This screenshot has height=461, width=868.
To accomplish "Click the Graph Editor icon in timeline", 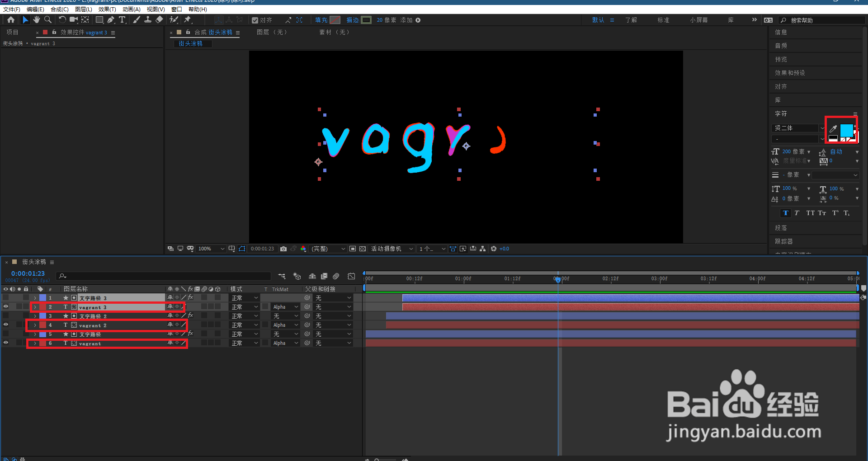I will click(351, 276).
